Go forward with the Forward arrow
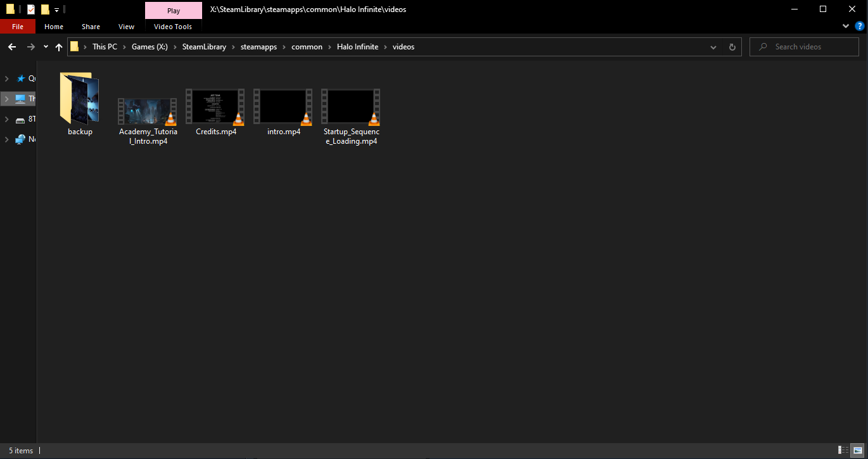This screenshot has width=868, height=459. coord(31,47)
